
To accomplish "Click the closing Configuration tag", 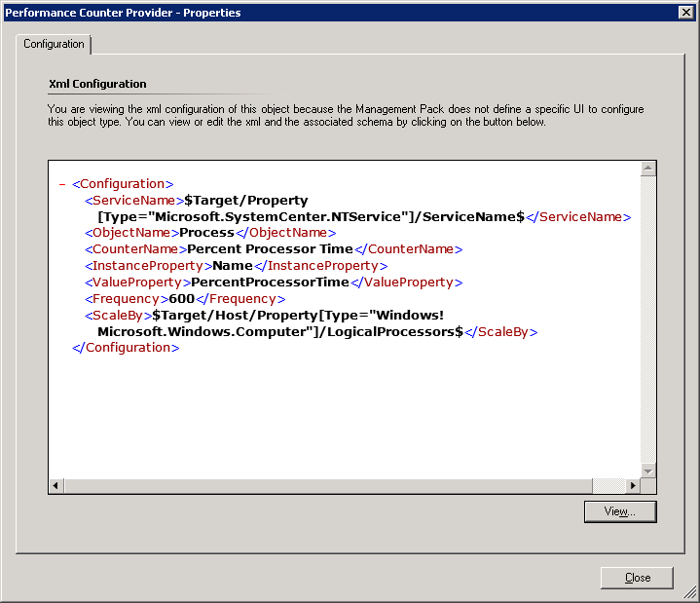I will point(126,348).
